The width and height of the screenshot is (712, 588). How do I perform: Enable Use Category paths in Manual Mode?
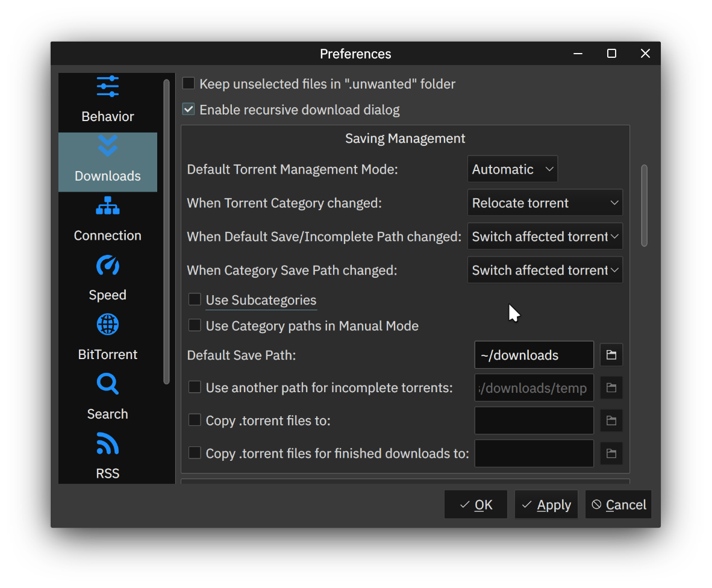(195, 325)
